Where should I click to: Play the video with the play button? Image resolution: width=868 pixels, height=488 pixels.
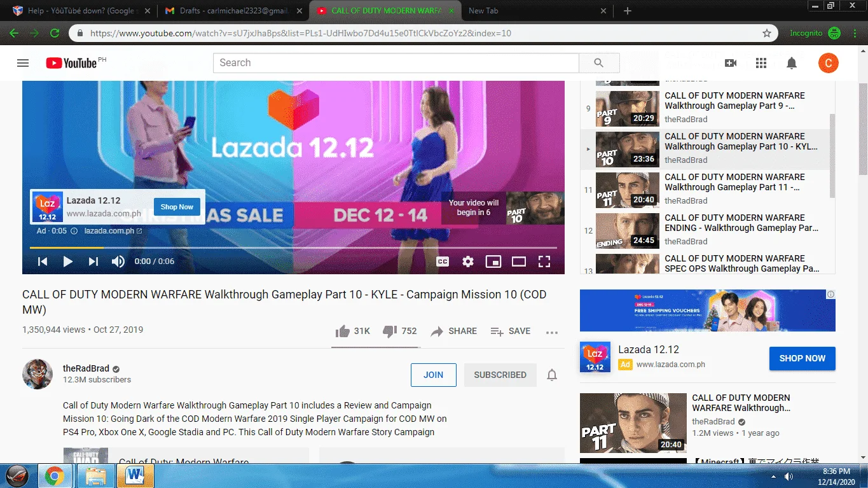pos(67,261)
